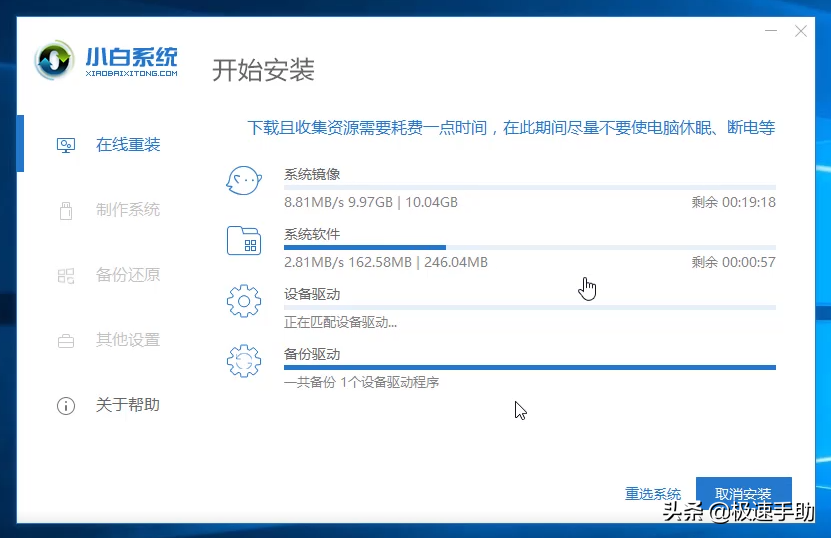Click the 取消安装 button
The height and width of the screenshot is (538, 831).
(x=744, y=494)
